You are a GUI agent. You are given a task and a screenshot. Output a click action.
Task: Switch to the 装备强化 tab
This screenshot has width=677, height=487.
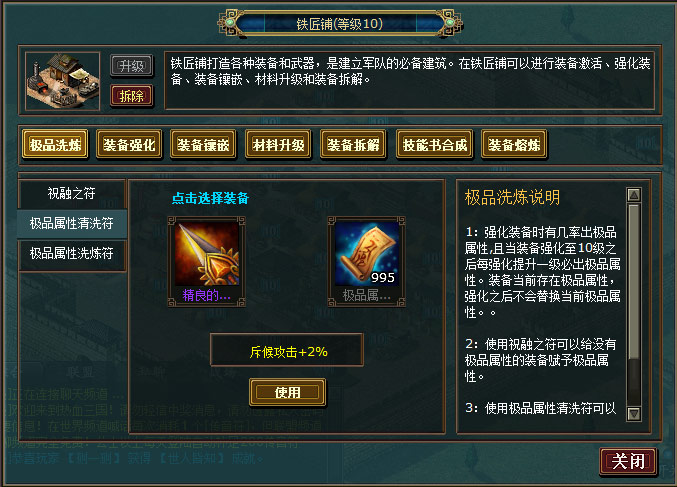[x=129, y=145]
